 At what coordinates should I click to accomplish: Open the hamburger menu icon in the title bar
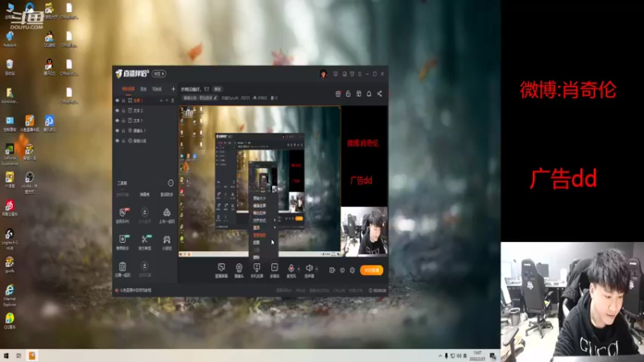(x=360, y=74)
